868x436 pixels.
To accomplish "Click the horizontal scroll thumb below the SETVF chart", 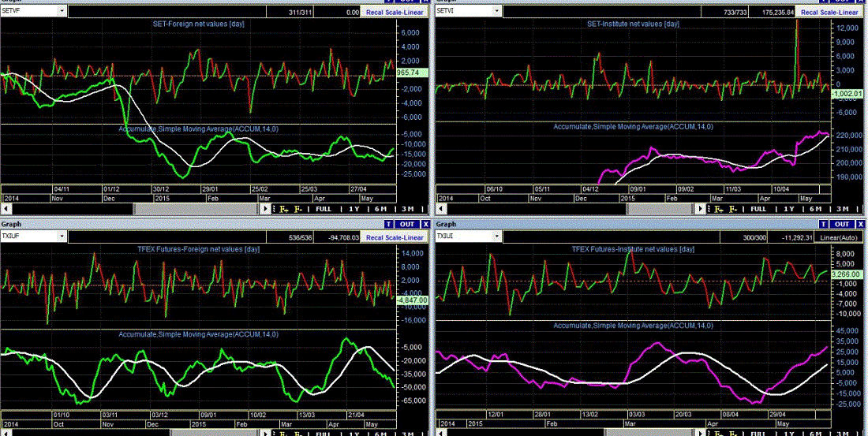I will [x=196, y=209].
